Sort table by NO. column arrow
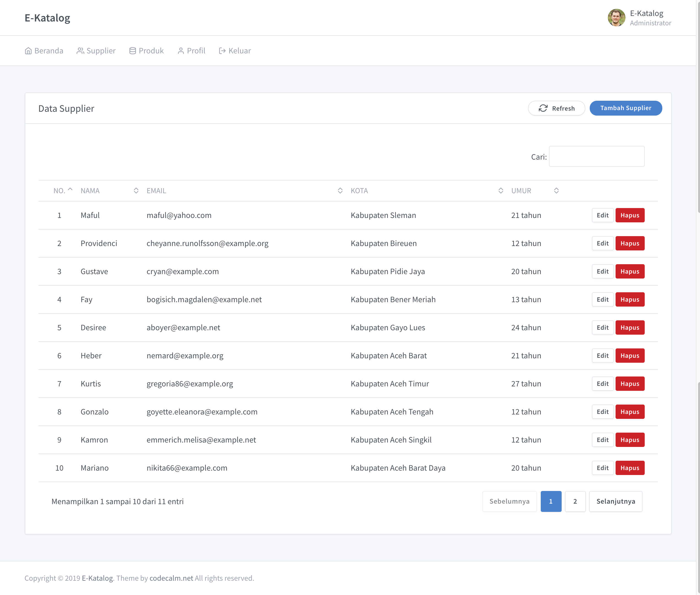The image size is (700, 595). [70, 190]
